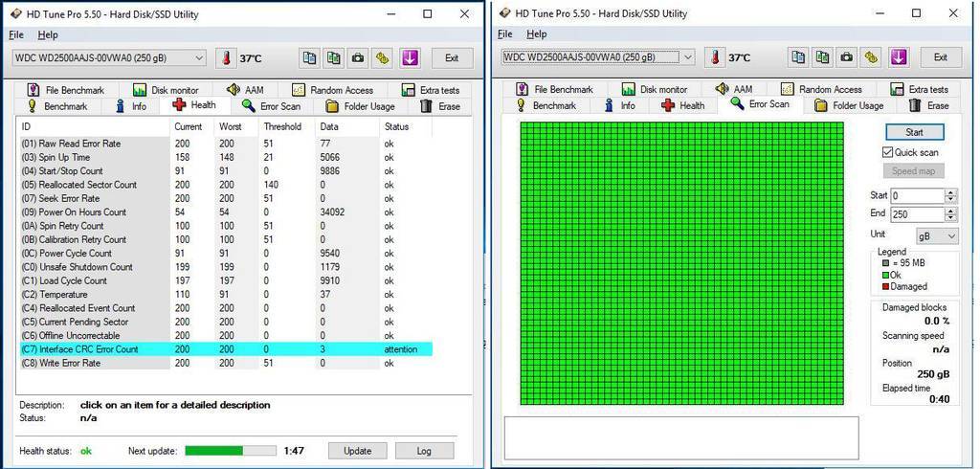980x469 pixels.
Task: Click Next update green progress bar
Action: 231,451
